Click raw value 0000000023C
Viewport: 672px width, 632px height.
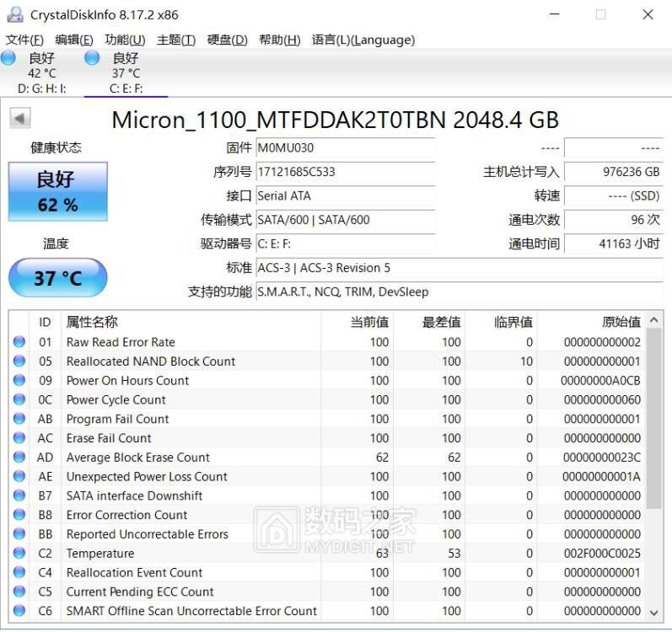click(602, 458)
